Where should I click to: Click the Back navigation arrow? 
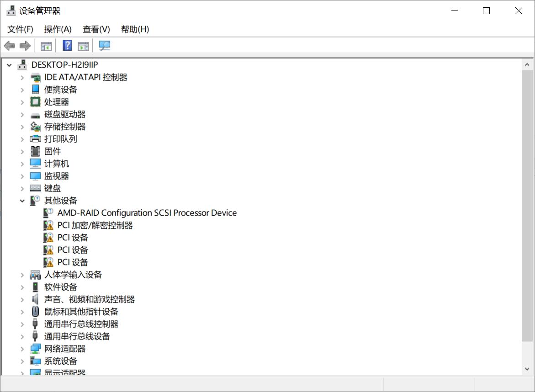click(x=9, y=45)
